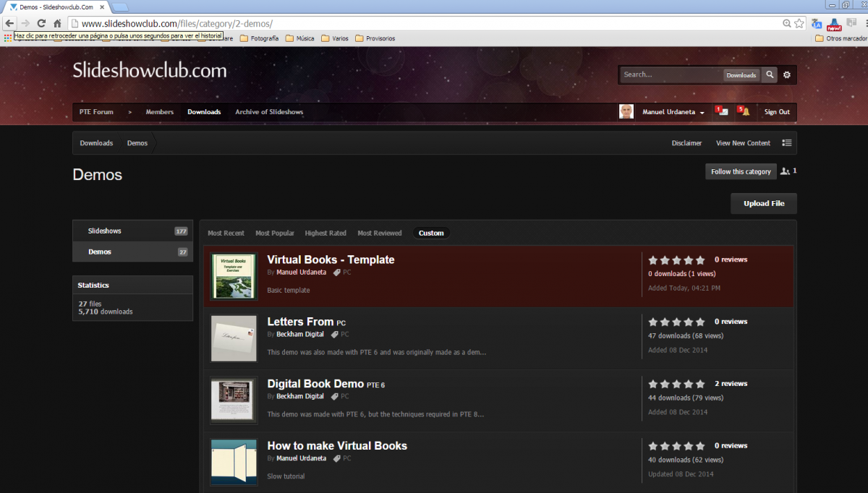This screenshot has height=493, width=868.
Task: Click the Upload File button
Action: (764, 203)
